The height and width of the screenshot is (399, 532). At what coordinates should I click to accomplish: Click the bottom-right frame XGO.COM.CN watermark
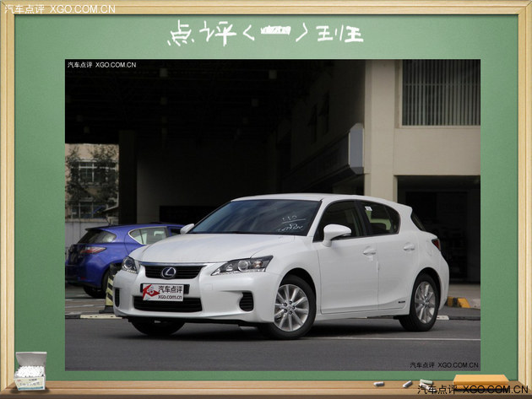[x=471, y=390]
